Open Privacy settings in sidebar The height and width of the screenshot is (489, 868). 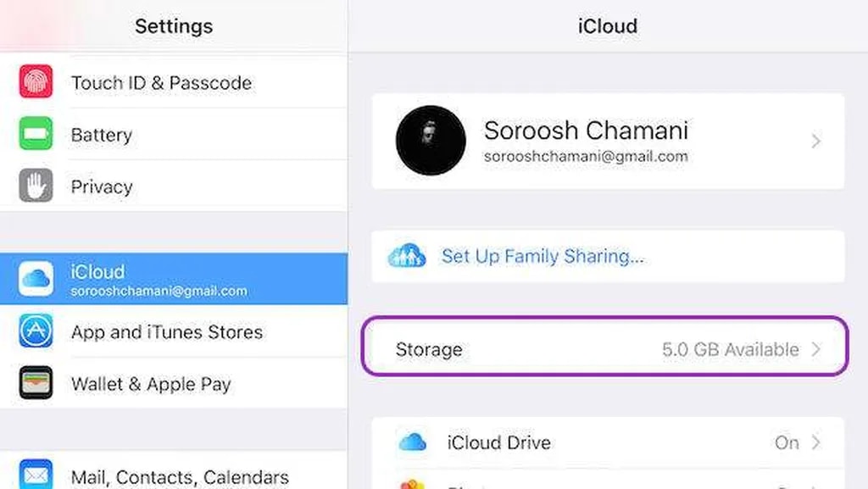pos(102,186)
